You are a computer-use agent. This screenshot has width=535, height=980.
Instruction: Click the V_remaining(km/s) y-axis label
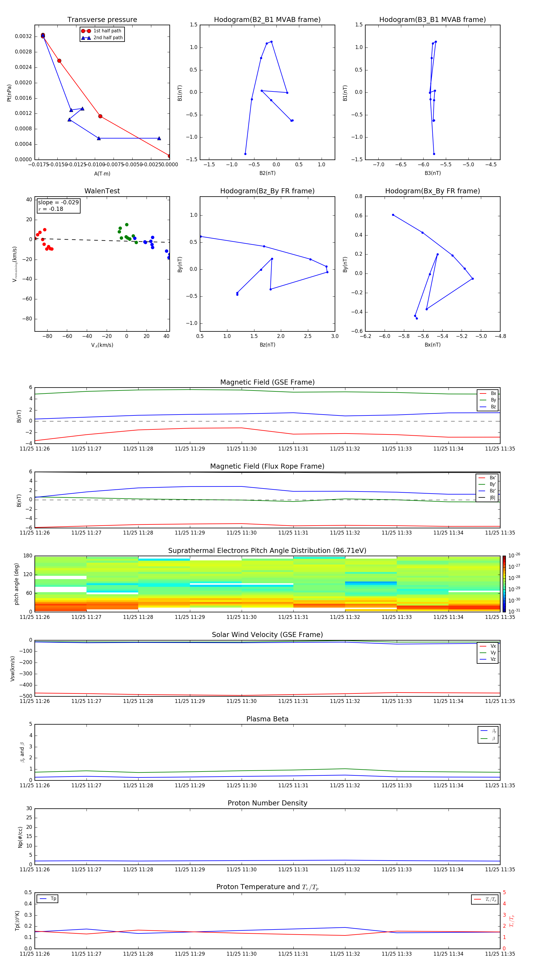click(x=15, y=264)
